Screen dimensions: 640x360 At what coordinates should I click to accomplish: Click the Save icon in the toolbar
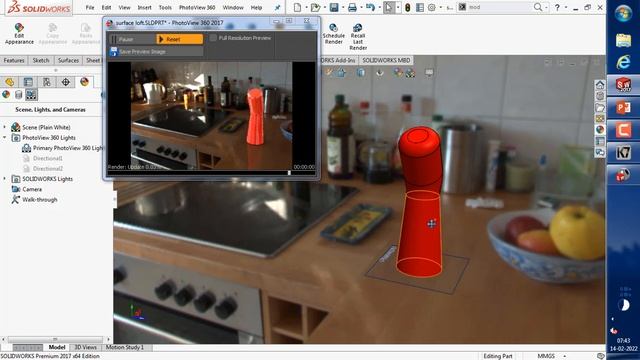334,7
